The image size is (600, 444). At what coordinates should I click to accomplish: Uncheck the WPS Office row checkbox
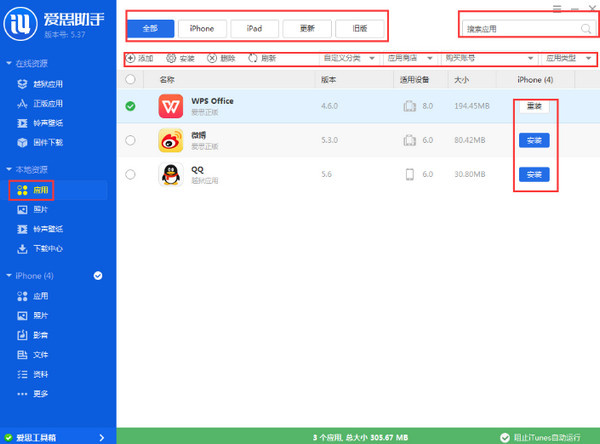click(x=130, y=106)
